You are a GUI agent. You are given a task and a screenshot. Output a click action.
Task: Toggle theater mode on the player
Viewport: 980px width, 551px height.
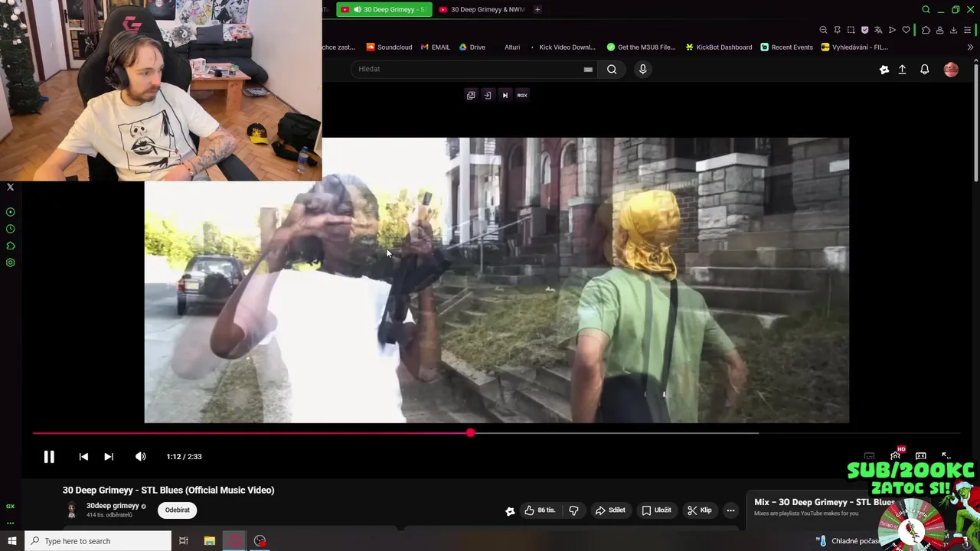pos(921,456)
